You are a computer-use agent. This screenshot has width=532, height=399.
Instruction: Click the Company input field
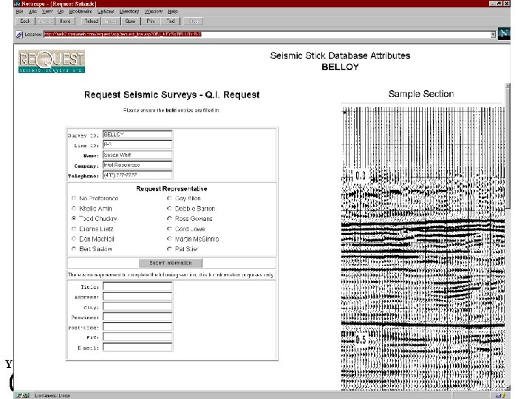click(x=137, y=166)
